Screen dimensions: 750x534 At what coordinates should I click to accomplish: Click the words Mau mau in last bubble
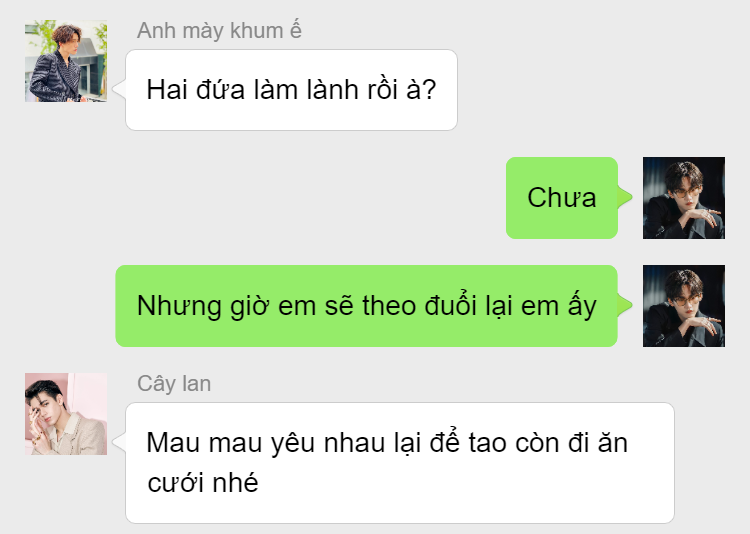point(204,443)
